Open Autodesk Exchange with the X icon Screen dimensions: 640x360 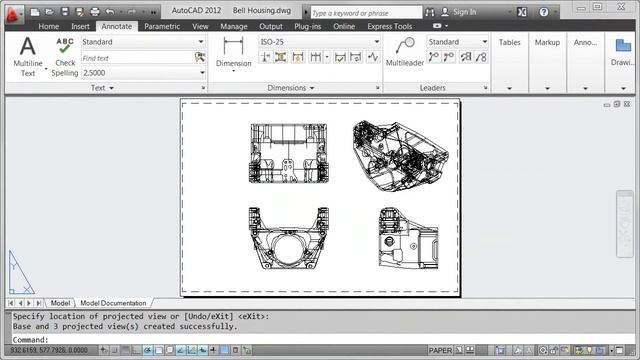coord(522,12)
